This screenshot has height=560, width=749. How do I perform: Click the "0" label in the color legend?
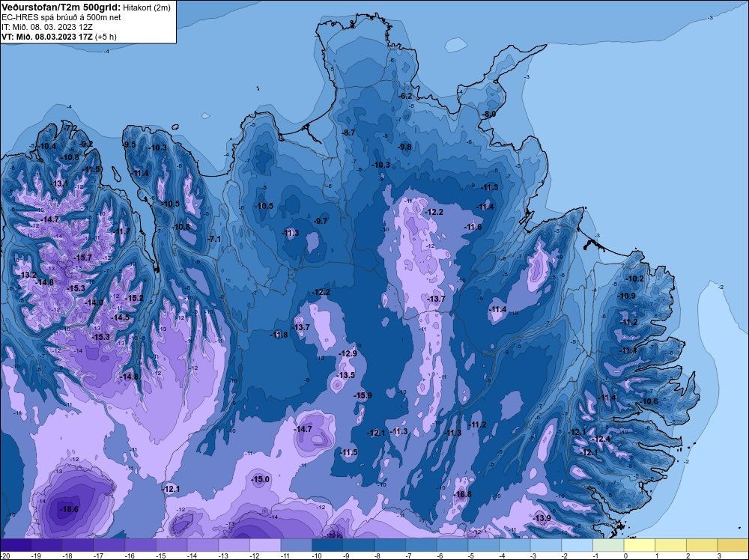(625, 556)
